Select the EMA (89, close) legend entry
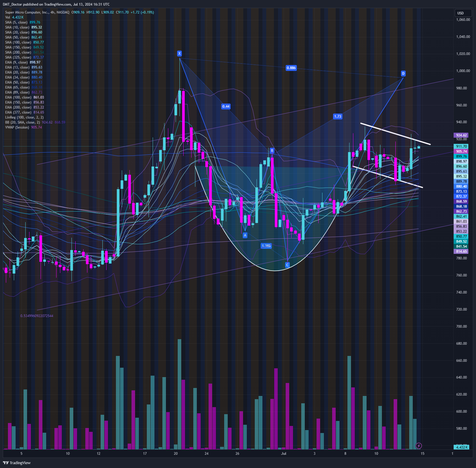This screenshot has width=476, height=468. coord(24,92)
